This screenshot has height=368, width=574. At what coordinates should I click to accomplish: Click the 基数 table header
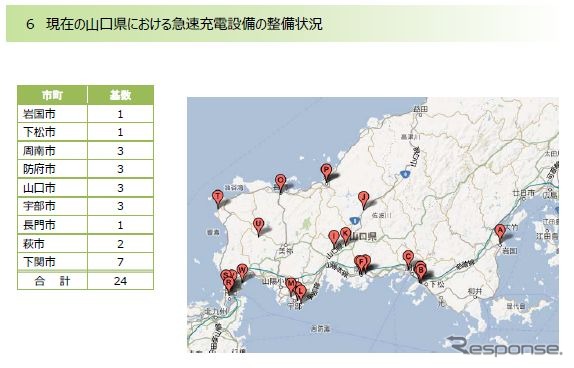pos(120,95)
